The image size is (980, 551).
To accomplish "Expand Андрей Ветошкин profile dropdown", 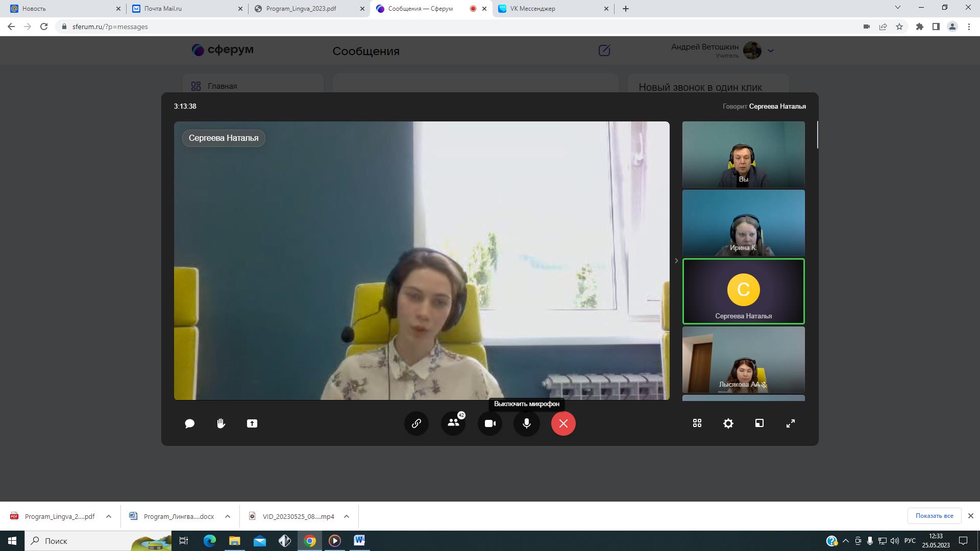I will point(771,51).
